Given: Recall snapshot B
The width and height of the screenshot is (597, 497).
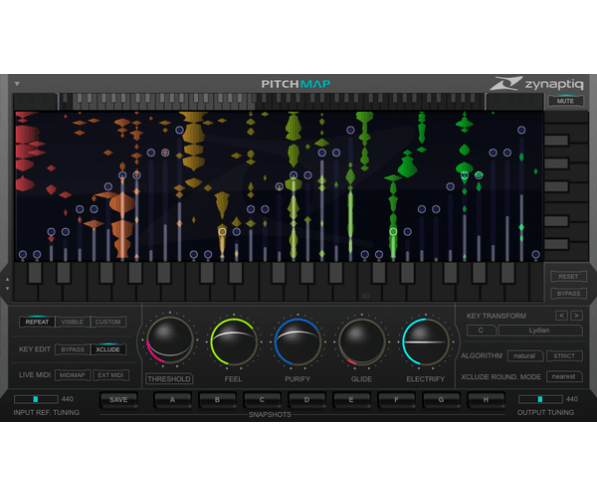Looking at the screenshot, I should [x=217, y=400].
